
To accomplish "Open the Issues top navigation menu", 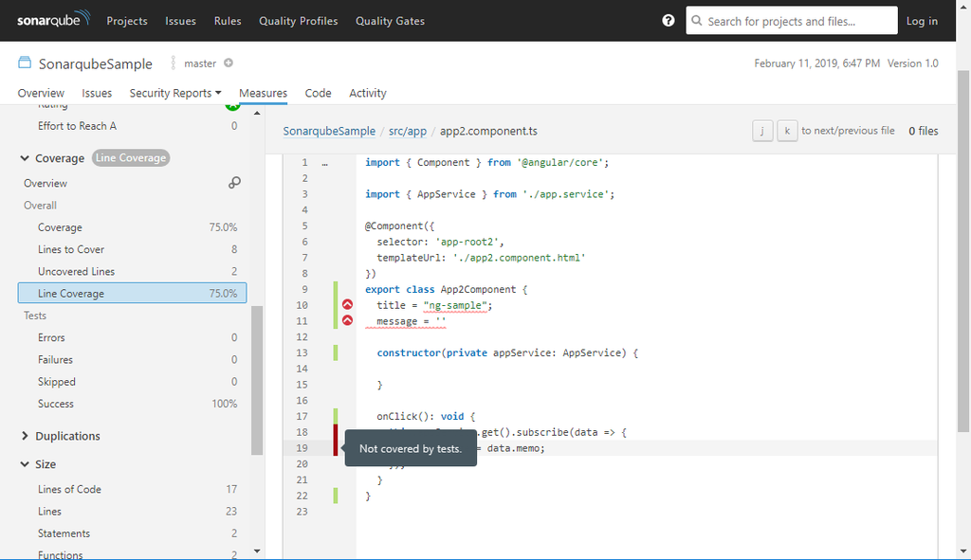I will (x=180, y=21).
